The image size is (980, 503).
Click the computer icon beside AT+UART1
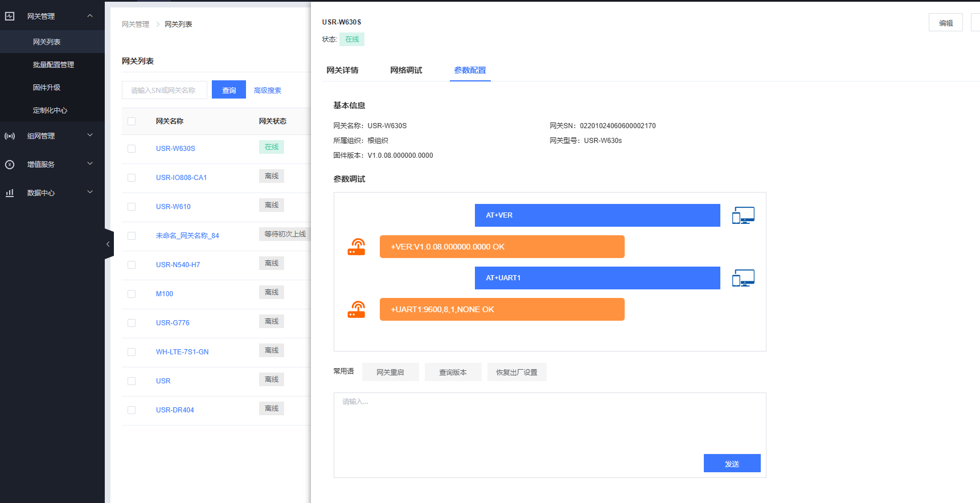tap(743, 279)
